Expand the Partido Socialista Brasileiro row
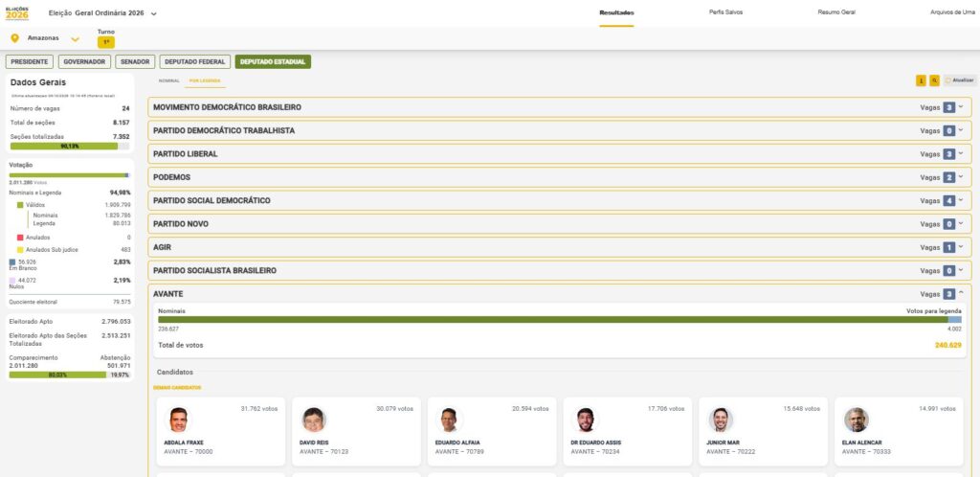The height and width of the screenshot is (477, 980). click(559, 271)
